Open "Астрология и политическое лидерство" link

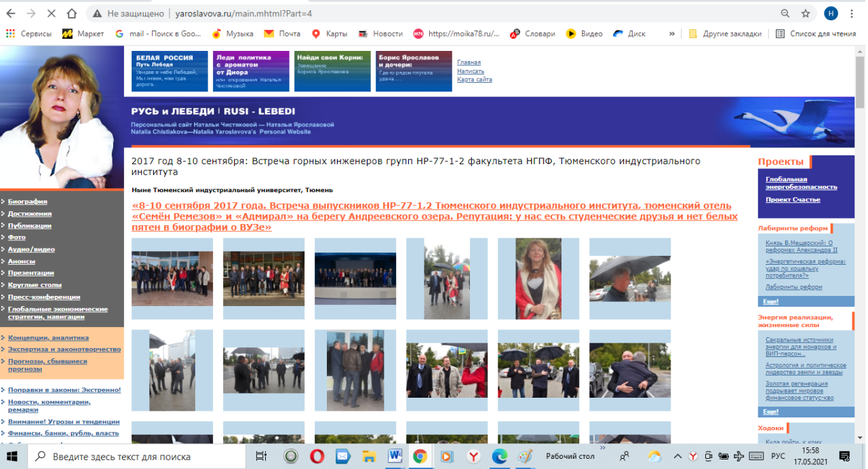806,369
